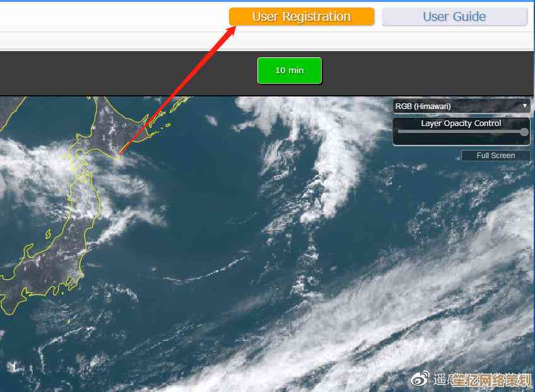Select the green 10 min interval button
The width and height of the screenshot is (535, 392).
[x=290, y=71]
